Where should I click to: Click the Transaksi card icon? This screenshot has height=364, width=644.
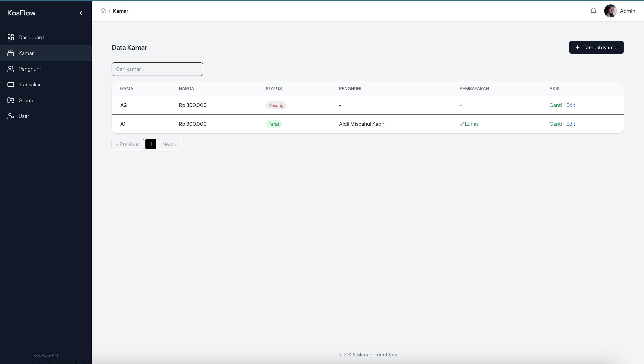[11, 85]
